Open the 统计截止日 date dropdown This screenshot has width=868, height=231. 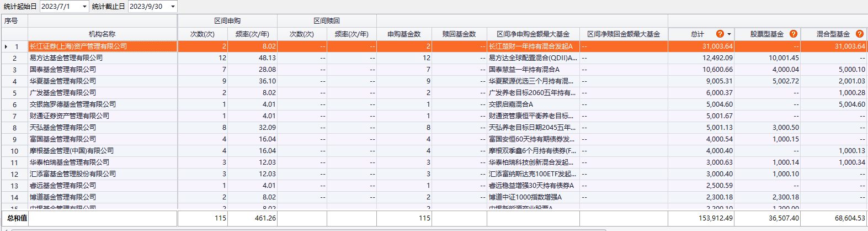pyautogui.click(x=173, y=7)
